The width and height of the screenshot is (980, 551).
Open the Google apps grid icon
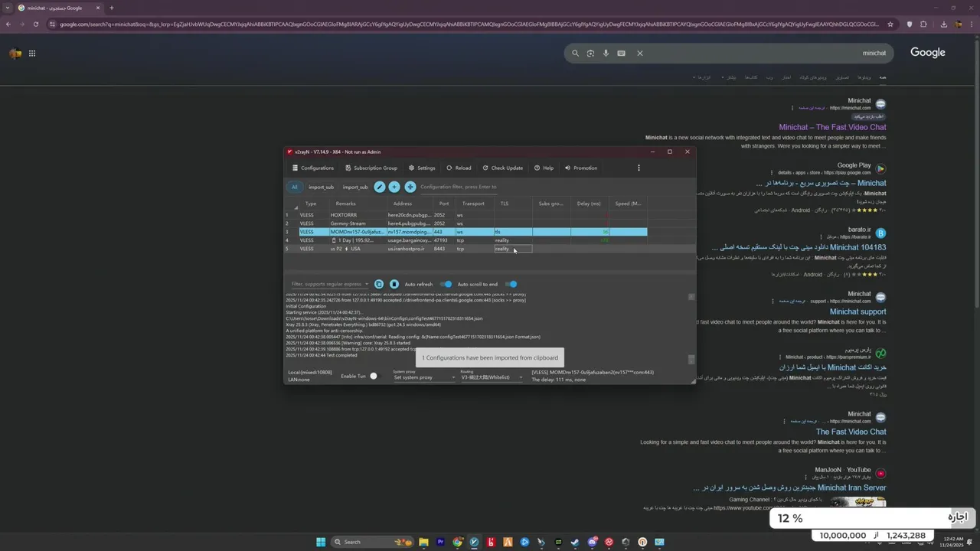(32, 53)
